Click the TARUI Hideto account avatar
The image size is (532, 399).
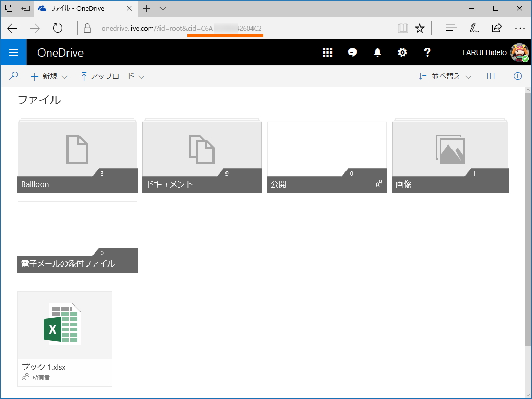click(x=520, y=52)
